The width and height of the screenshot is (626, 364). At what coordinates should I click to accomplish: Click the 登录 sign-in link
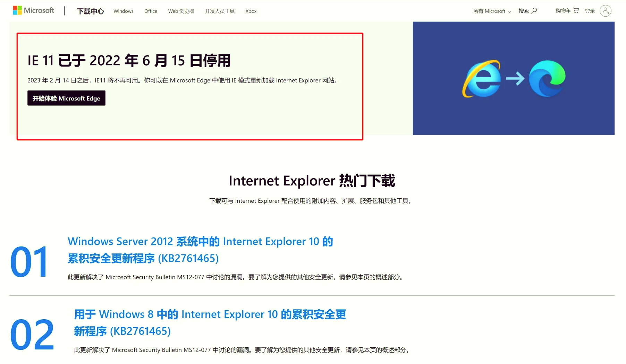[590, 11]
